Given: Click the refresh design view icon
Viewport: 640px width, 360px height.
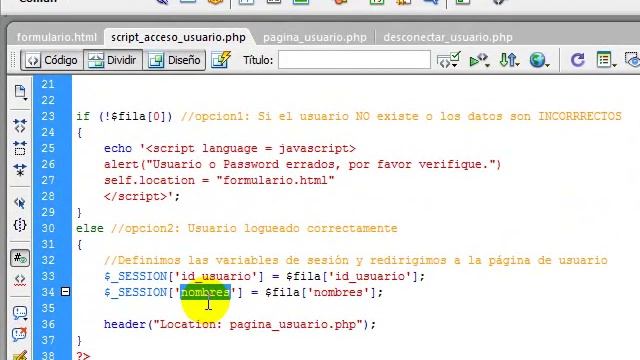Looking at the screenshot, I should pos(578,60).
